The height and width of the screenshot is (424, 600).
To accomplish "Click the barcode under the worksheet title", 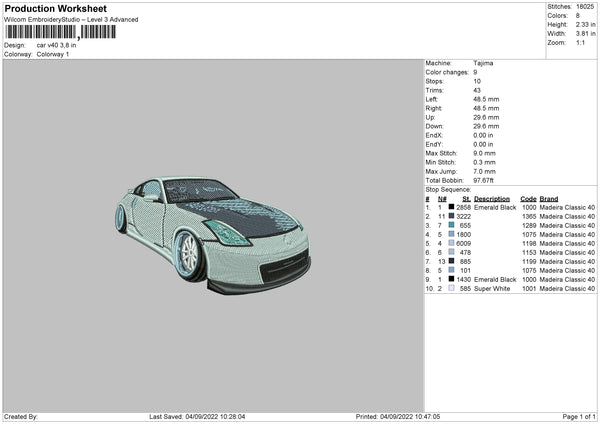I will tap(60, 32).
